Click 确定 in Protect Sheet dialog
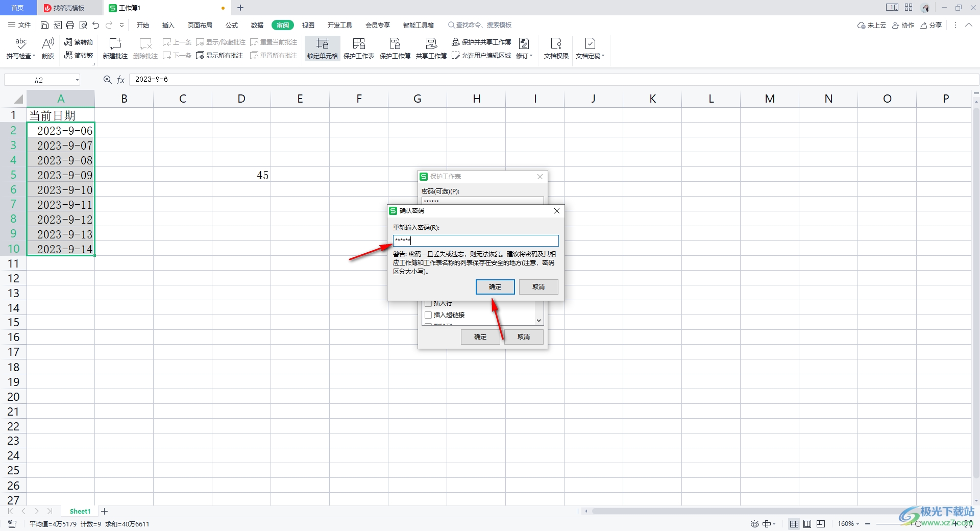The width and height of the screenshot is (980, 531). click(480, 337)
